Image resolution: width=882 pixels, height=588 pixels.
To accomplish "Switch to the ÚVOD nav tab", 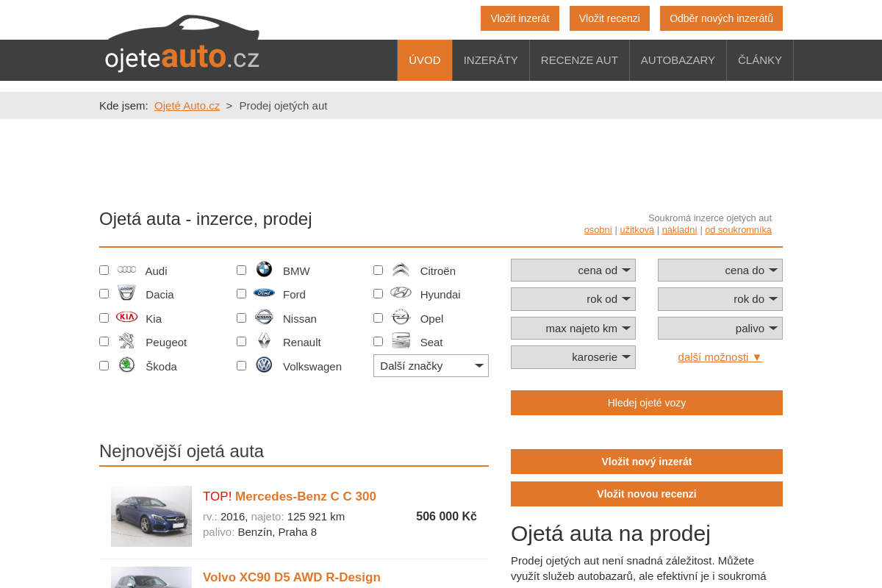I will [425, 60].
